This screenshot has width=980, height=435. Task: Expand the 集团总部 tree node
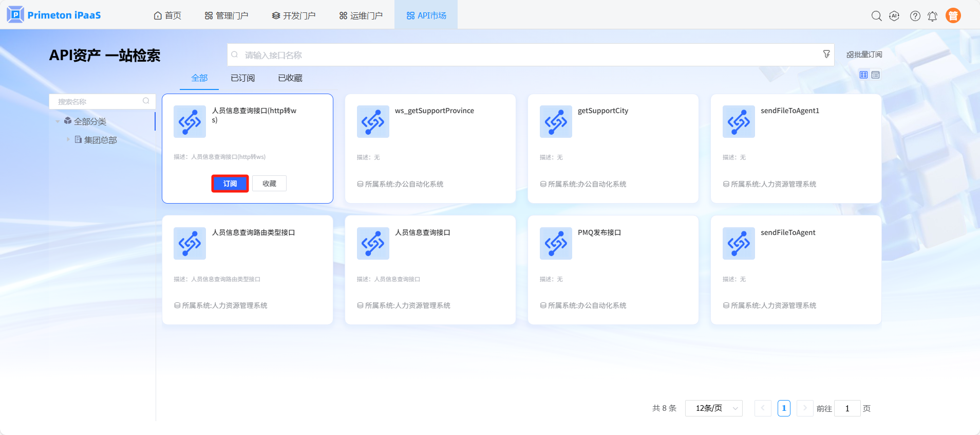click(x=68, y=139)
